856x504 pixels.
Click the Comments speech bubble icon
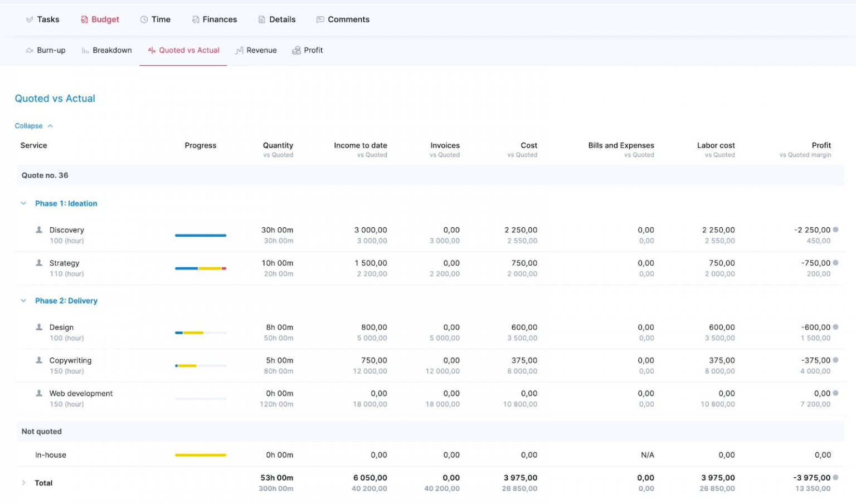pyautogui.click(x=319, y=19)
